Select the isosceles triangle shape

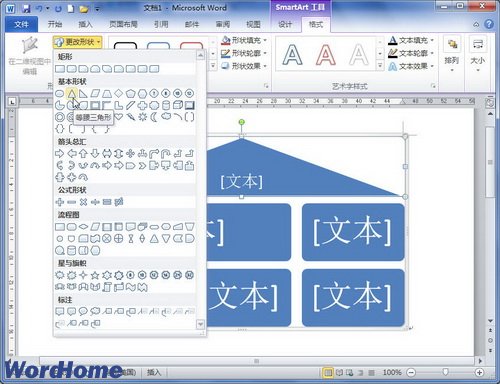click(71, 94)
